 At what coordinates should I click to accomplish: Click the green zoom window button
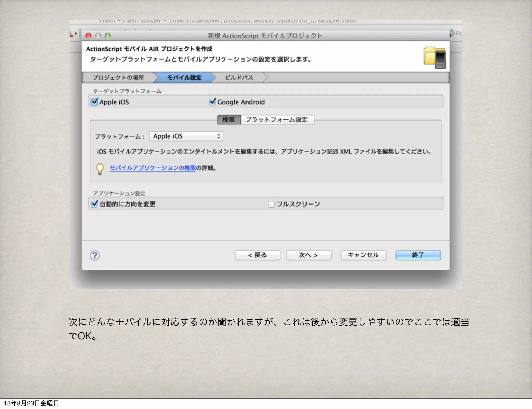pos(108,36)
